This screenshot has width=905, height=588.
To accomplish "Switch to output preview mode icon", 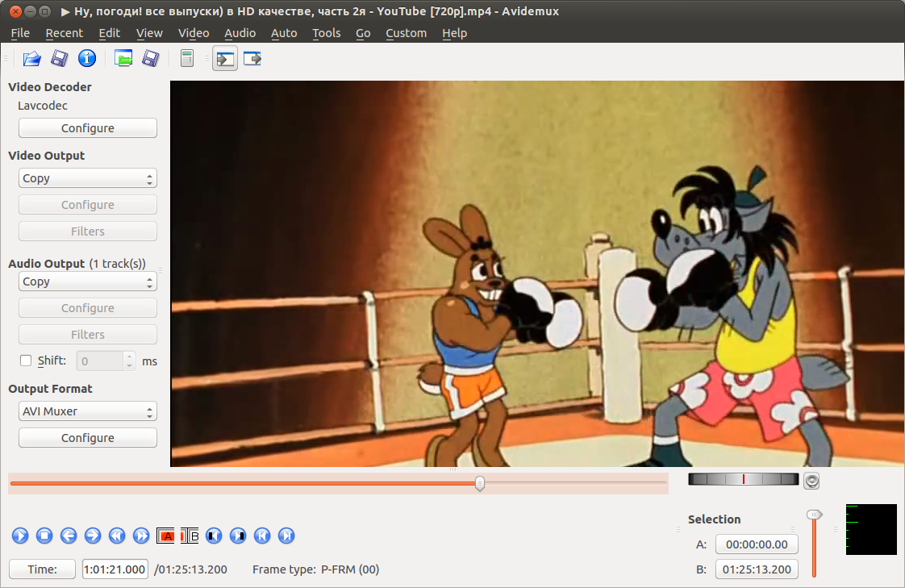I will pos(252,58).
